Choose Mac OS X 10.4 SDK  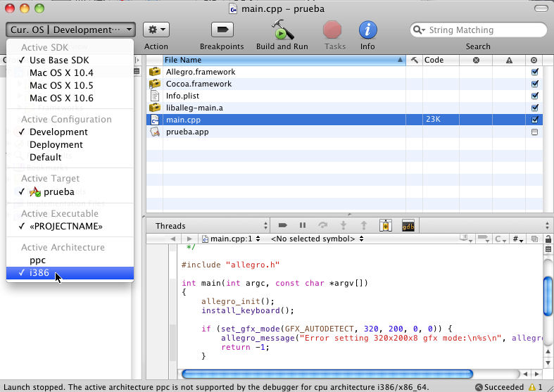pyautogui.click(x=70, y=72)
